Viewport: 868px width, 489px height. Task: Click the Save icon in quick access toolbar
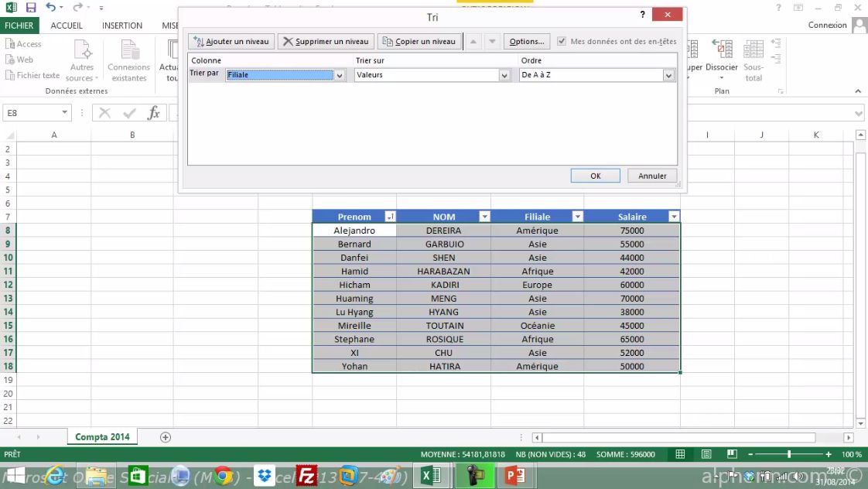point(31,8)
